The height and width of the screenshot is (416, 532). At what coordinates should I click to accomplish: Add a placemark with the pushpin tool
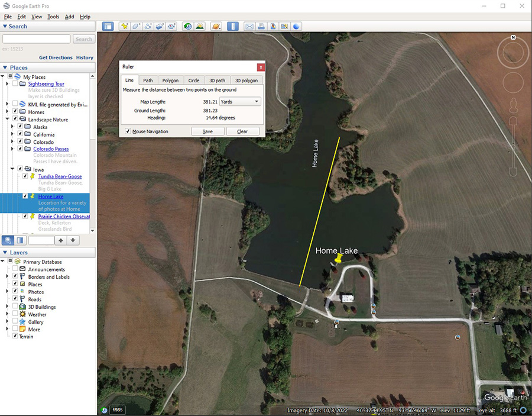pos(125,27)
